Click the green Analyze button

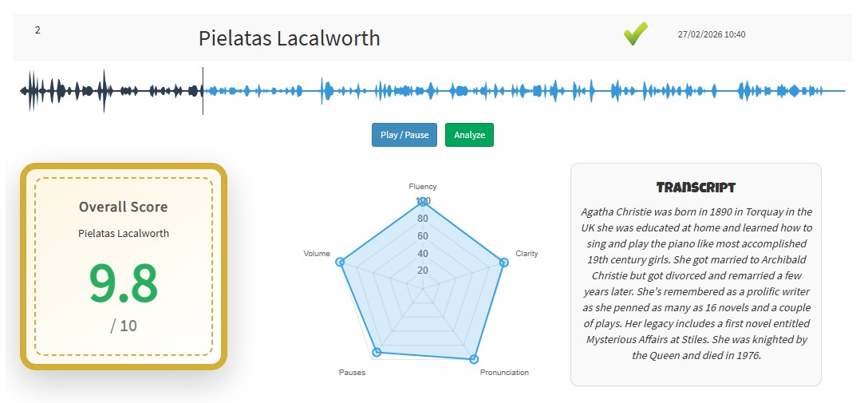pyautogui.click(x=469, y=135)
